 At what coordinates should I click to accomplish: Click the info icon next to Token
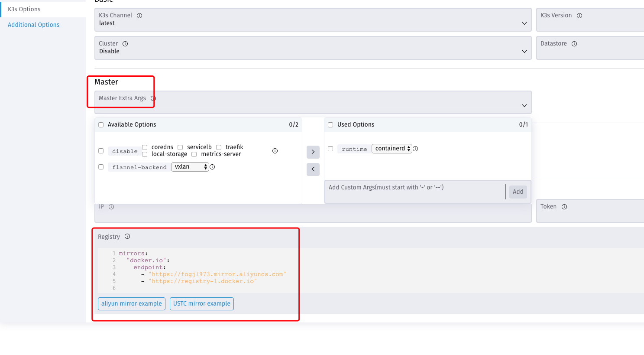pos(564,207)
